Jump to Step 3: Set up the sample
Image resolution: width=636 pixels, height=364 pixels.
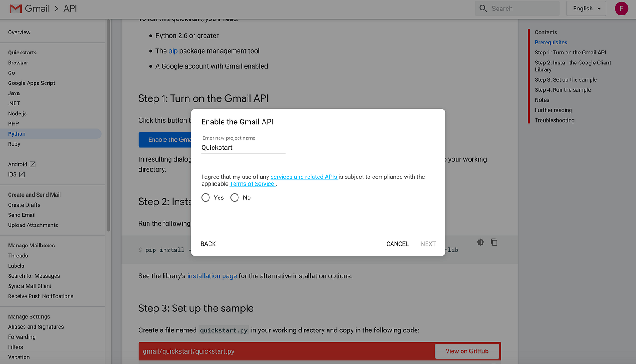pos(566,79)
